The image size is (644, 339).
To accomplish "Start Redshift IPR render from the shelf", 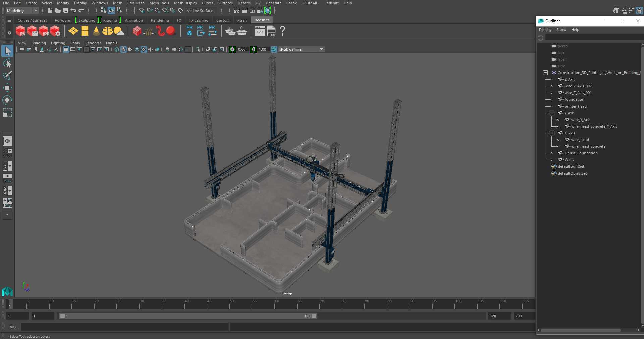I will tap(44, 31).
